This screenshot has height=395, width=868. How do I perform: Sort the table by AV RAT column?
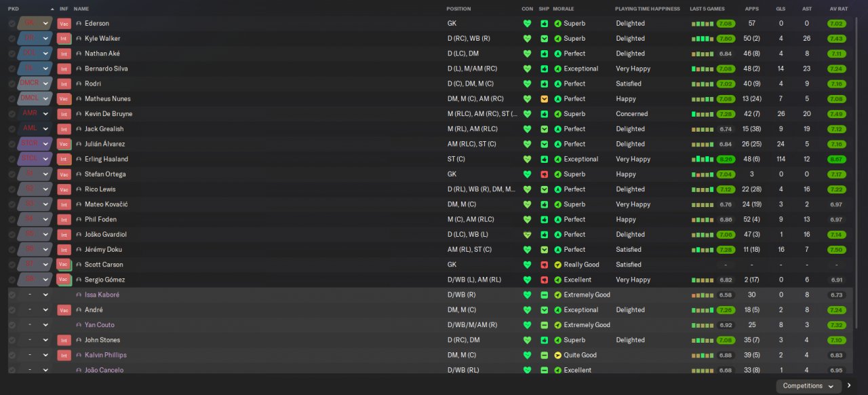pyautogui.click(x=838, y=9)
